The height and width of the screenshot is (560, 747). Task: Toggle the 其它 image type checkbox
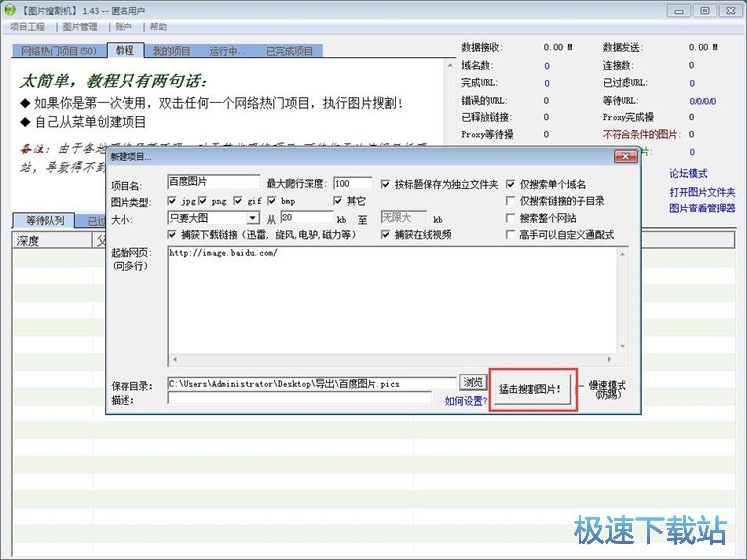pyautogui.click(x=338, y=201)
